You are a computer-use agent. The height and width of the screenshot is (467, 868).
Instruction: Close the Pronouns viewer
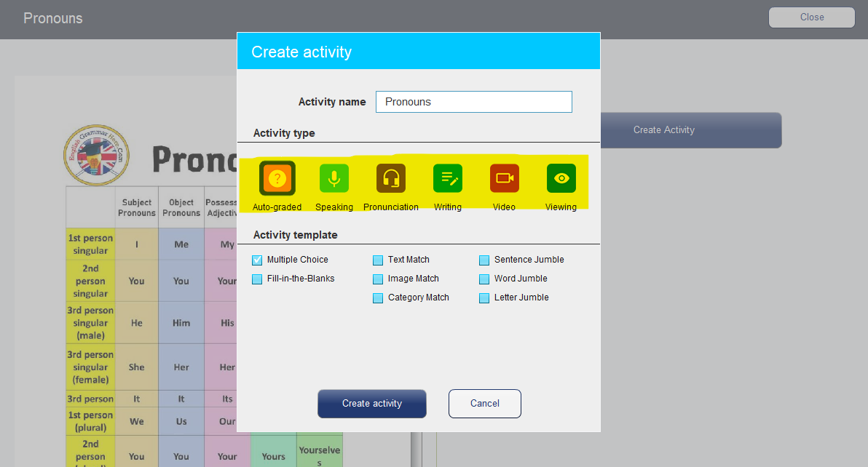pyautogui.click(x=812, y=17)
